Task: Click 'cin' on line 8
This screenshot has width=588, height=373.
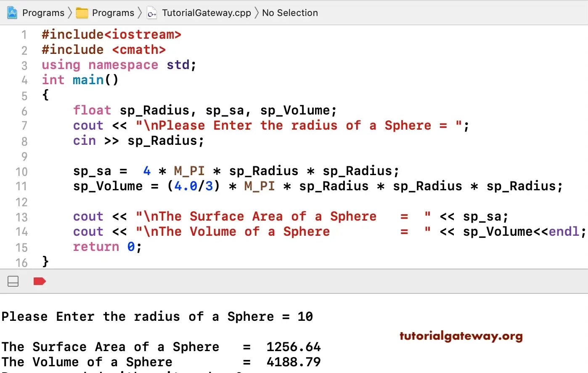Action: (x=85, y=141)
